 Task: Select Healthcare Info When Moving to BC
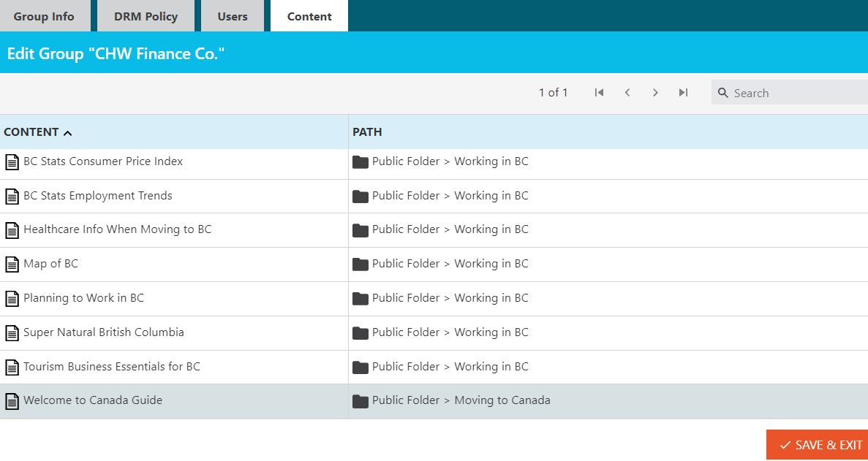click(x=117, y=229)
